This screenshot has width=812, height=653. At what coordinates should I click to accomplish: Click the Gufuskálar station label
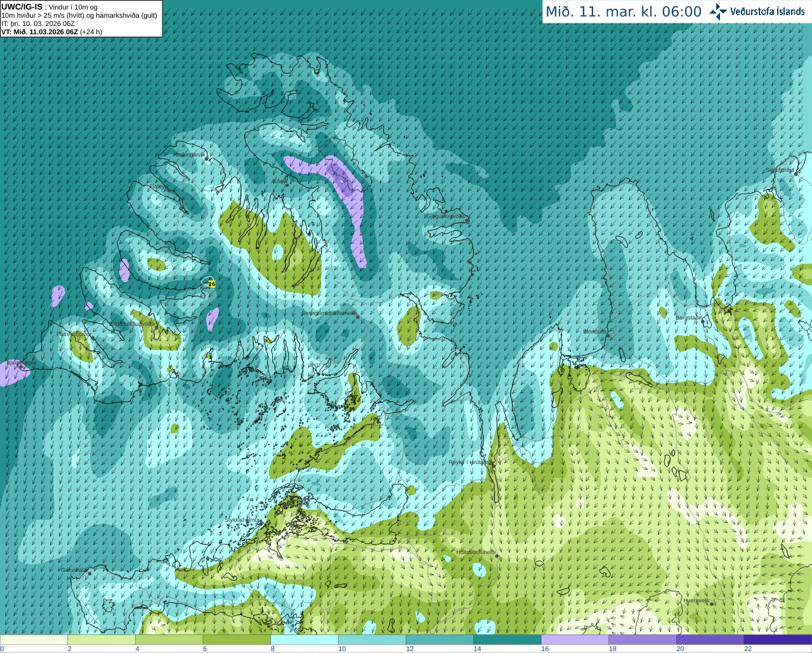(x=74, y=569)
